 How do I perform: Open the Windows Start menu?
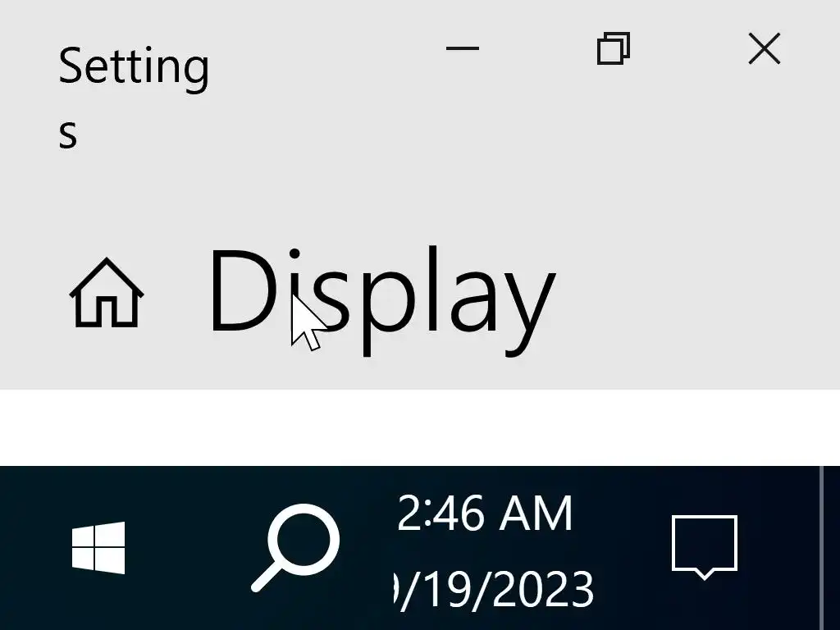point(98,547)
